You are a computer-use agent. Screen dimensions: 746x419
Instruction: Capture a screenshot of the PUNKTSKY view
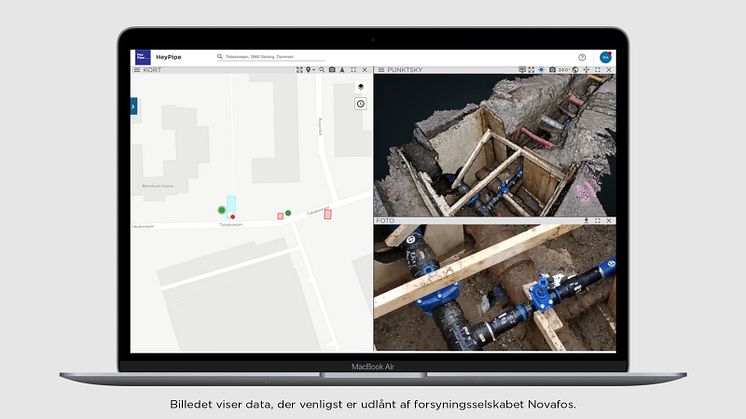[x=551, y=70]
